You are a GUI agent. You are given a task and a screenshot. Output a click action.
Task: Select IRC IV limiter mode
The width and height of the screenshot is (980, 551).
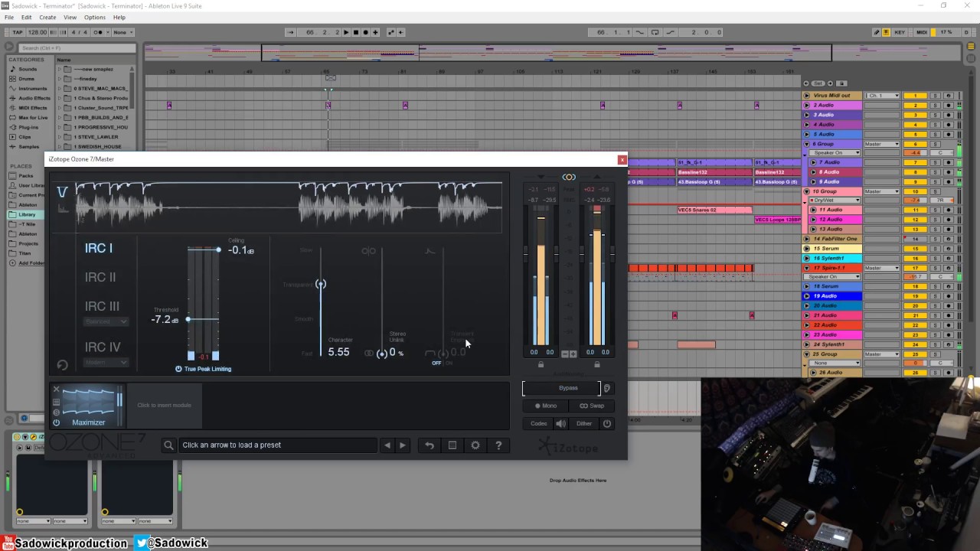[103, 347]
